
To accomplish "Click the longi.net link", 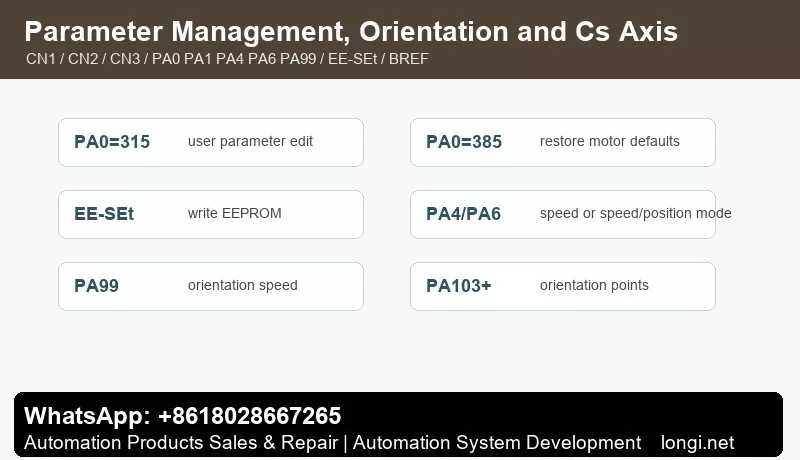I will pos(697,443).
